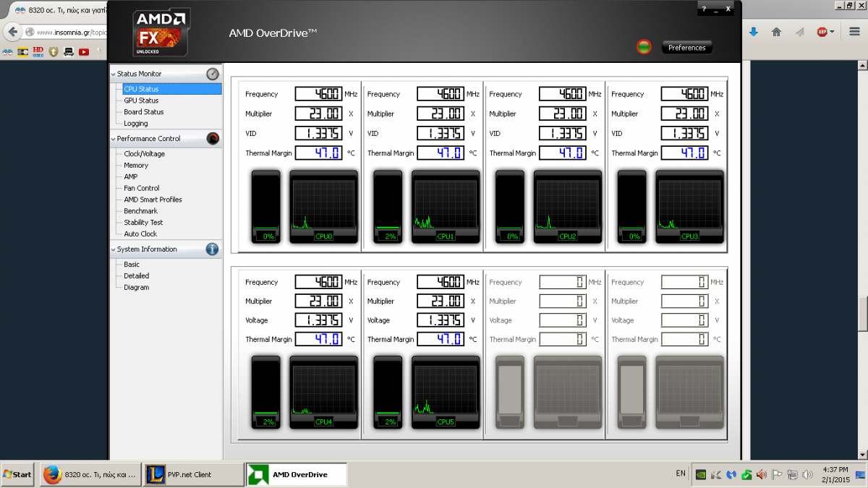Image resolution: width=868 pixels, height=488 pixels.
Task: Click the EN language indicator
Action: [x=681, y=474]
